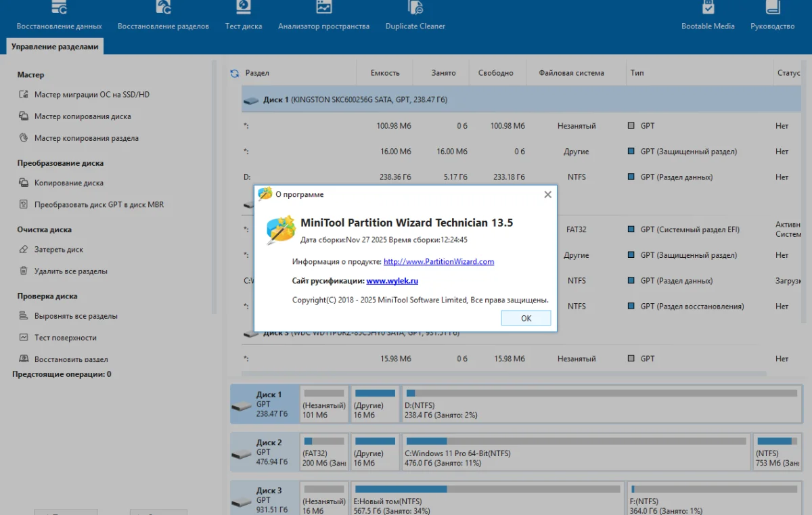
Task: Select Мастер копирования диска in sidebar
Action: point(83,116)
